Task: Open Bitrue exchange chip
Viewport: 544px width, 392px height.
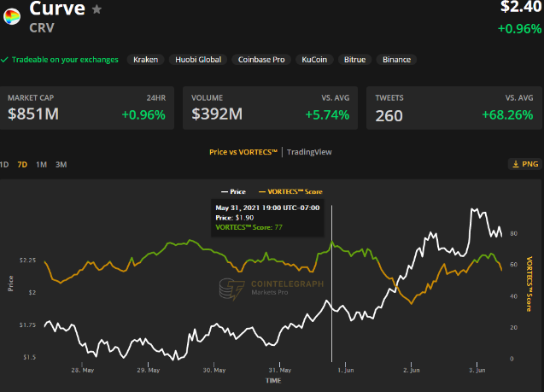Action: click(355, 60)
